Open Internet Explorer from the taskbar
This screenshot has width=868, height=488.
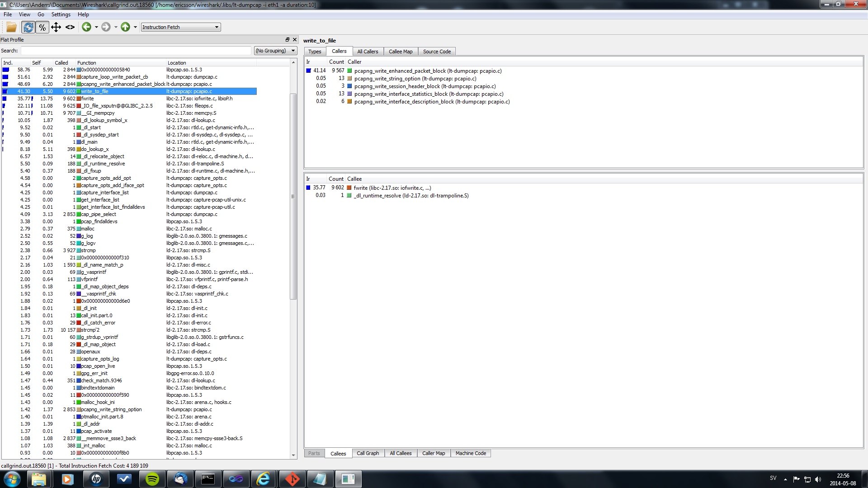[263, 479]
